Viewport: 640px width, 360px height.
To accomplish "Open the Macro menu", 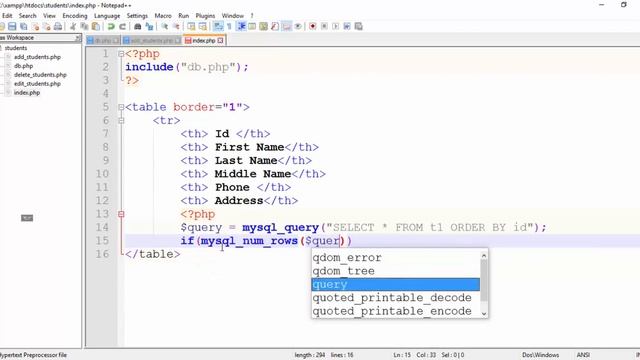I will pyautogui.click(x=163, y=16).
